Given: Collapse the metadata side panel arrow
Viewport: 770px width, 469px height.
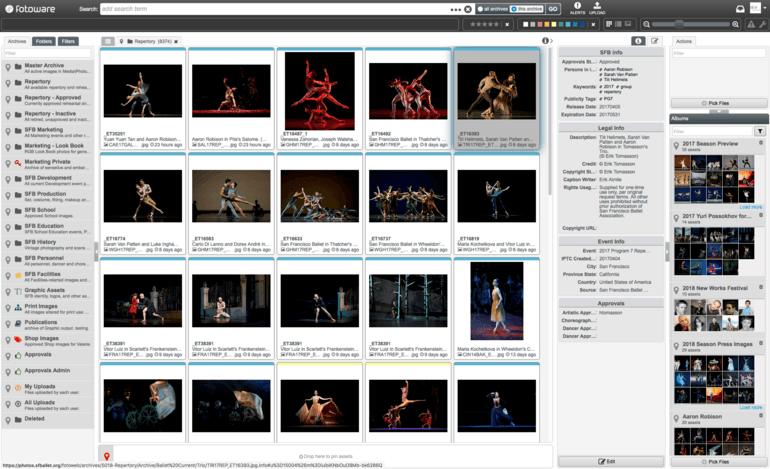Looking at the screenshot, I should click(x=549, y=41).
